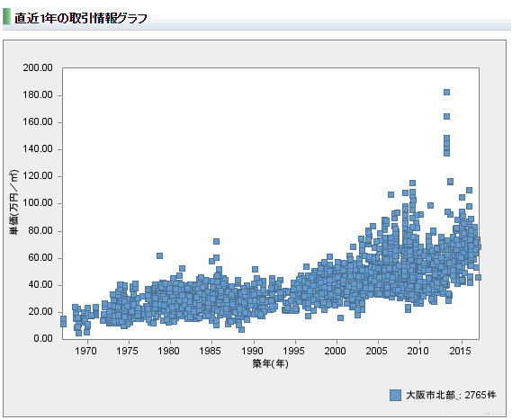Screen dimensions: 512x420
Task: Click the lone low point near 2000 at 15
Action: pyautogui.click(x=340, y=317)
